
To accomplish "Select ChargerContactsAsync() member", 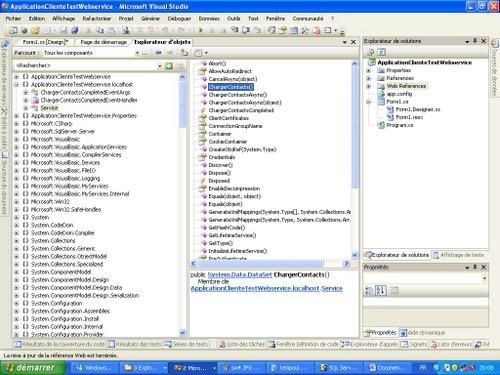I will (x=238, y=95).
